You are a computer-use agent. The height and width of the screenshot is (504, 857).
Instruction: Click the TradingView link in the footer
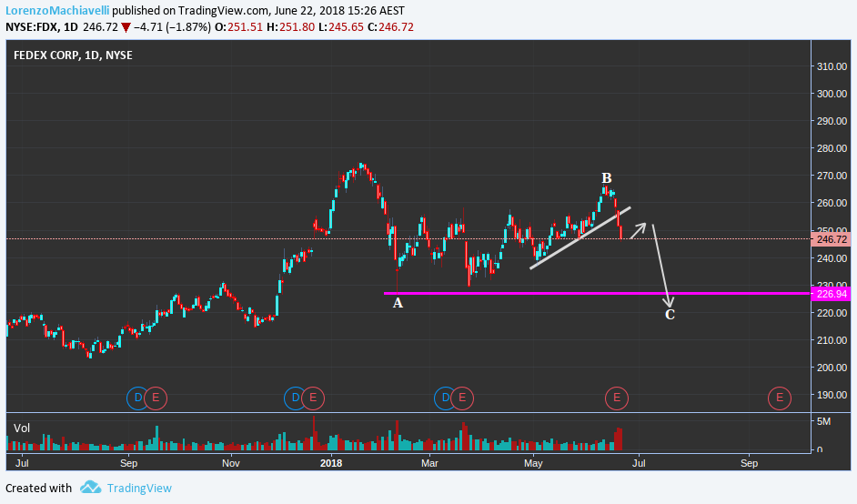(x=139, y=489)
